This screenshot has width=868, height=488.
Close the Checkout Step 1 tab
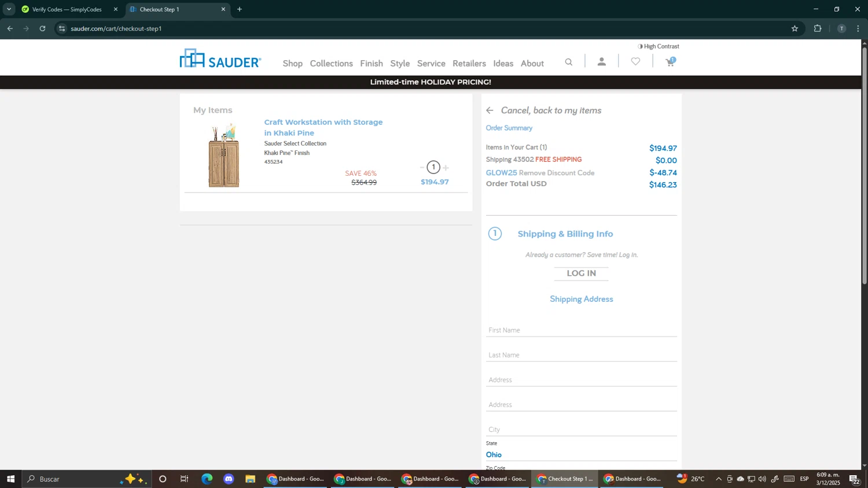pyautogui.click(x=223, y=9)
